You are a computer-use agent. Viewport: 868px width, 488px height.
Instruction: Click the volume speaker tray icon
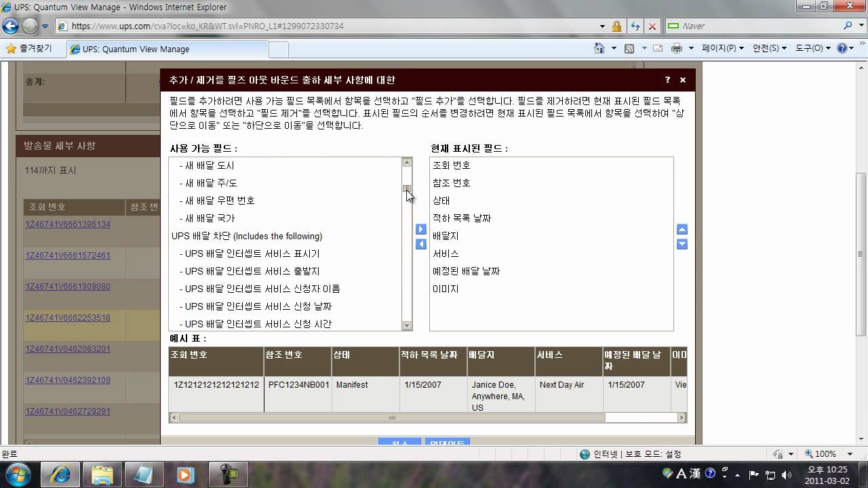tap(787, 474)
